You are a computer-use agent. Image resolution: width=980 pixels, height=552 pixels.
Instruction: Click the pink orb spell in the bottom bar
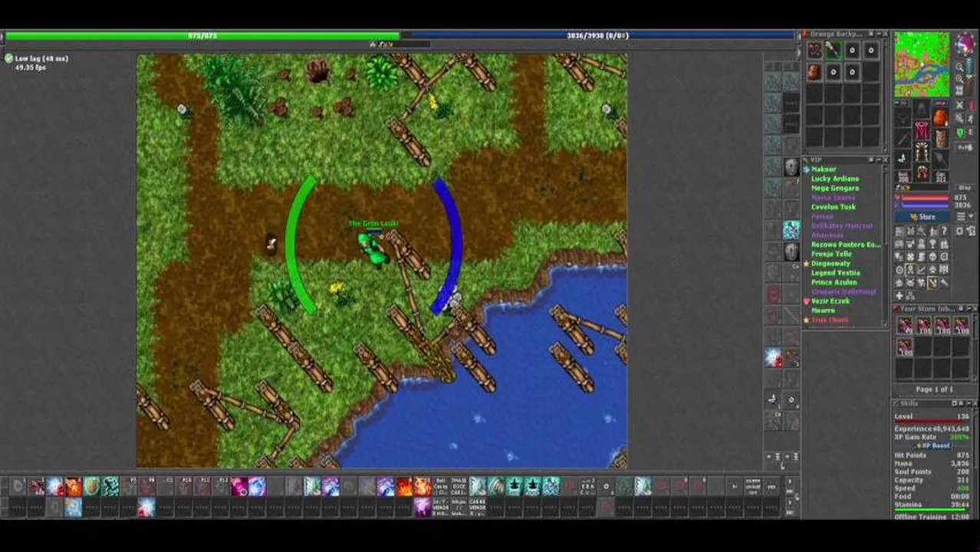click(238, 485)
